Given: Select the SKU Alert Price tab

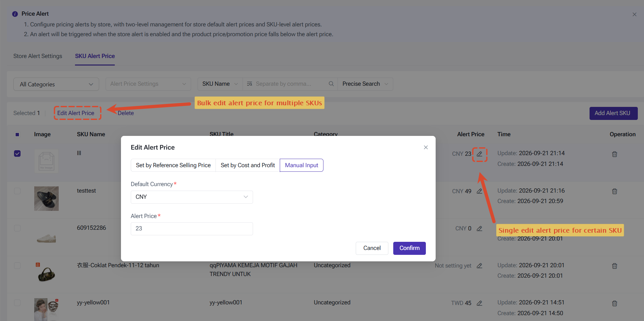Looking at the screenshot, I should (95, 56).
